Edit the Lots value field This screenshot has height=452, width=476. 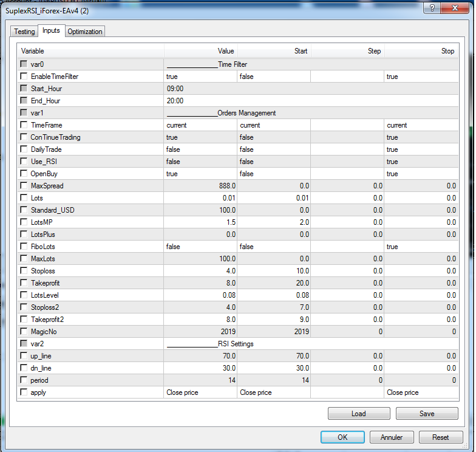click(x=200, y=198)
